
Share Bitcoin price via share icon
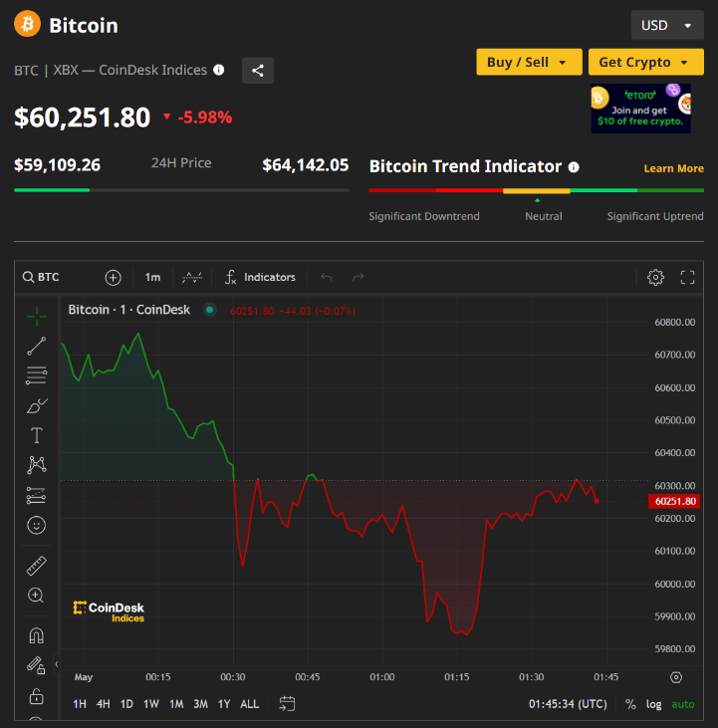click(258, 70)
